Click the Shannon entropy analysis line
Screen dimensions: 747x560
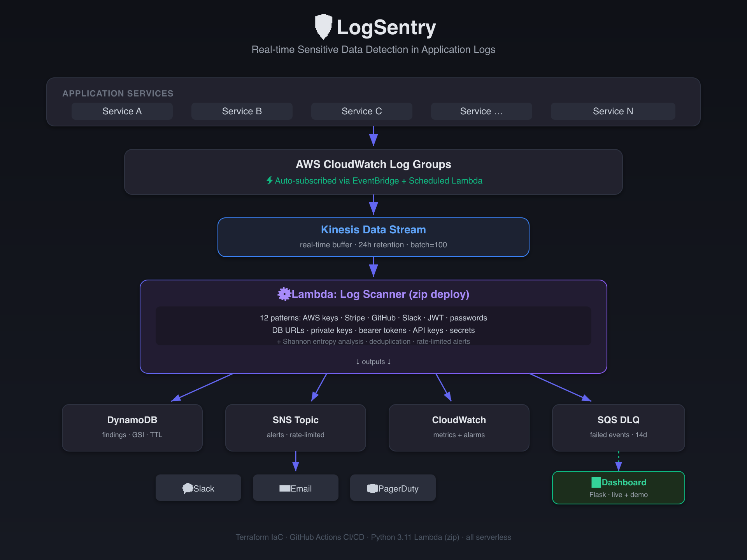pyautogui.click(x=373, y=341)
